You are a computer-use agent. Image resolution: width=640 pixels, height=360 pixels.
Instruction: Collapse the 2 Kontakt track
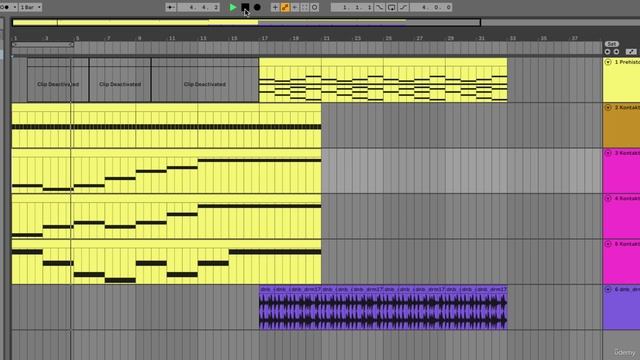pyautogui.click(x=608, y=107)
